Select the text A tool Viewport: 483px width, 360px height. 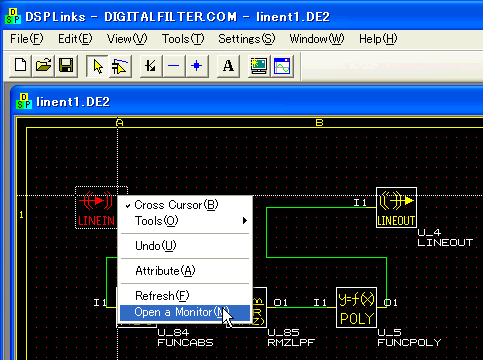[228, 66]
